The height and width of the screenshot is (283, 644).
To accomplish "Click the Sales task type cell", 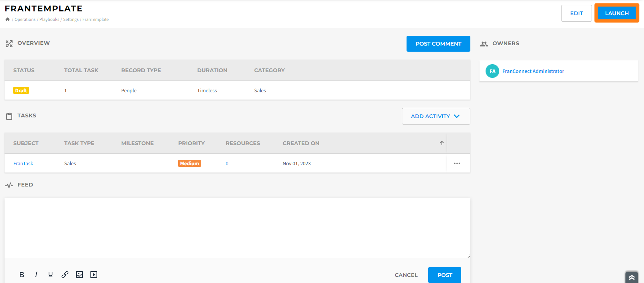I will click(x=70, y=163).
